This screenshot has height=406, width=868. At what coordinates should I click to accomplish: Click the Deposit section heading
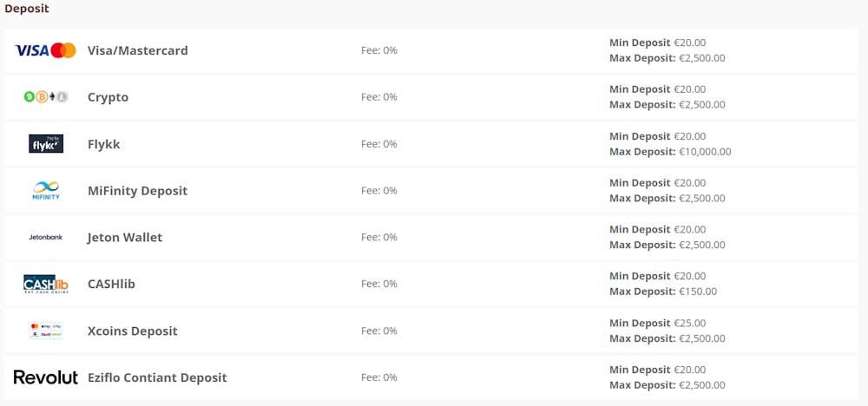point(27,9)
